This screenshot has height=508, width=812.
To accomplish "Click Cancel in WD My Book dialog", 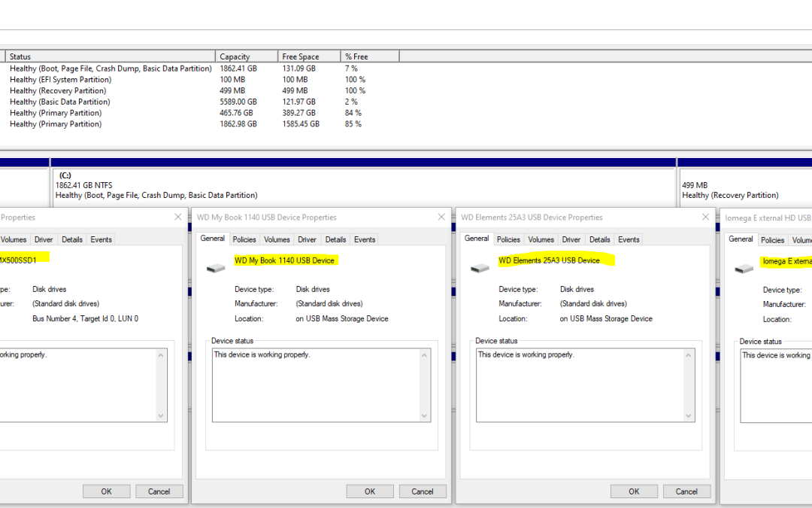I will 423,491.
